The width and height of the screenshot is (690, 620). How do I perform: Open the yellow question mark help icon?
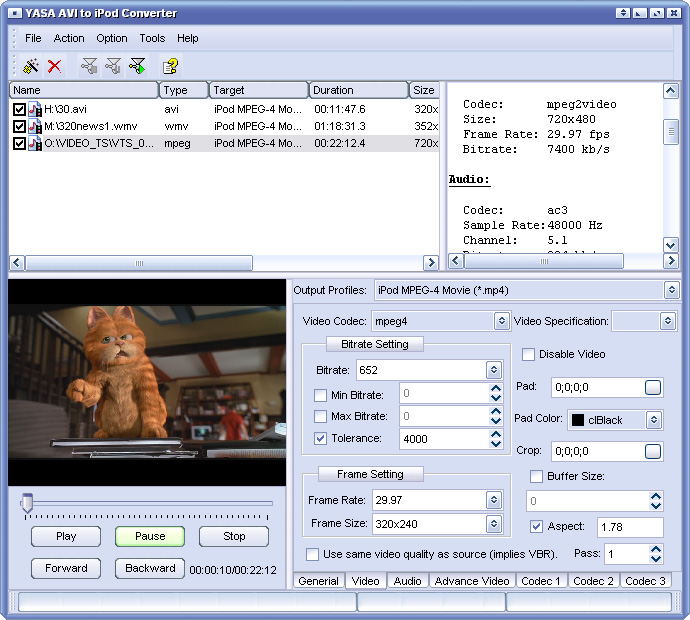[x=170, y=66]
